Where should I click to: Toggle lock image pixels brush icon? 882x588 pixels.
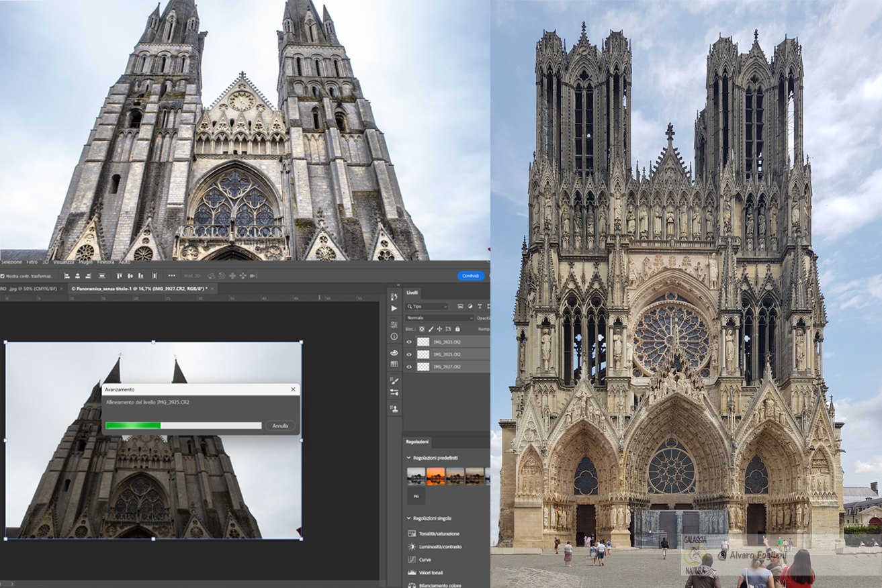(x=431, y=329)
